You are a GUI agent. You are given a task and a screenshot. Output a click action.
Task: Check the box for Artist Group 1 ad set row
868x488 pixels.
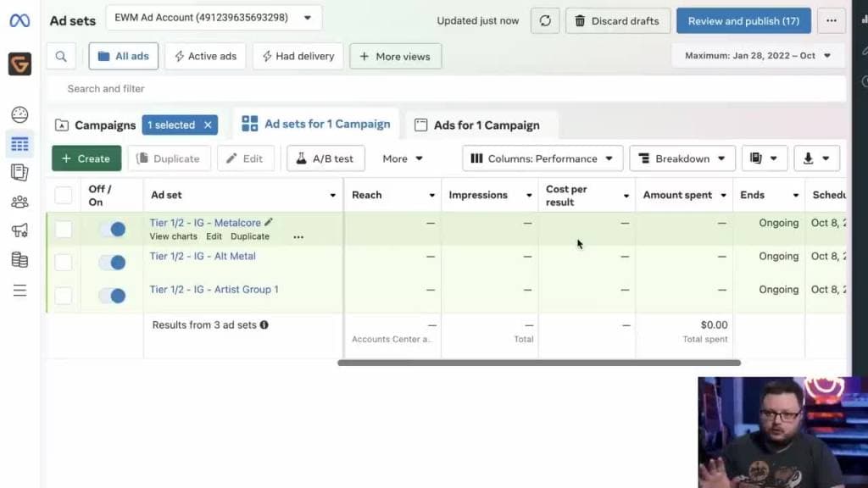(63, 296)
